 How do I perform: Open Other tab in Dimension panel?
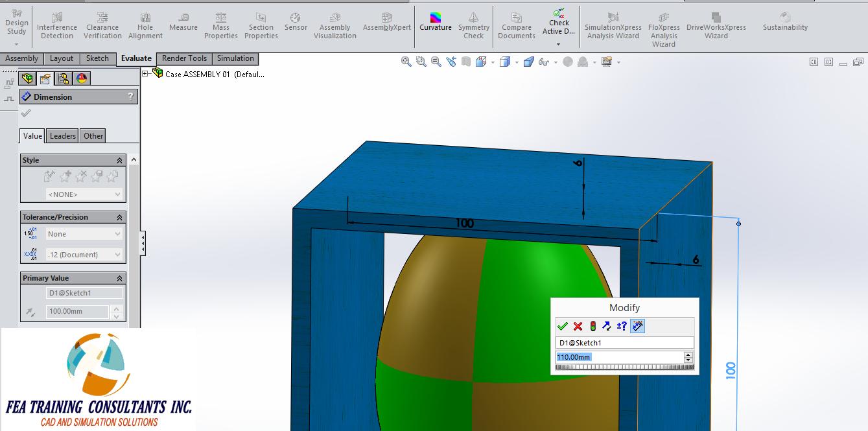(93, 135)
